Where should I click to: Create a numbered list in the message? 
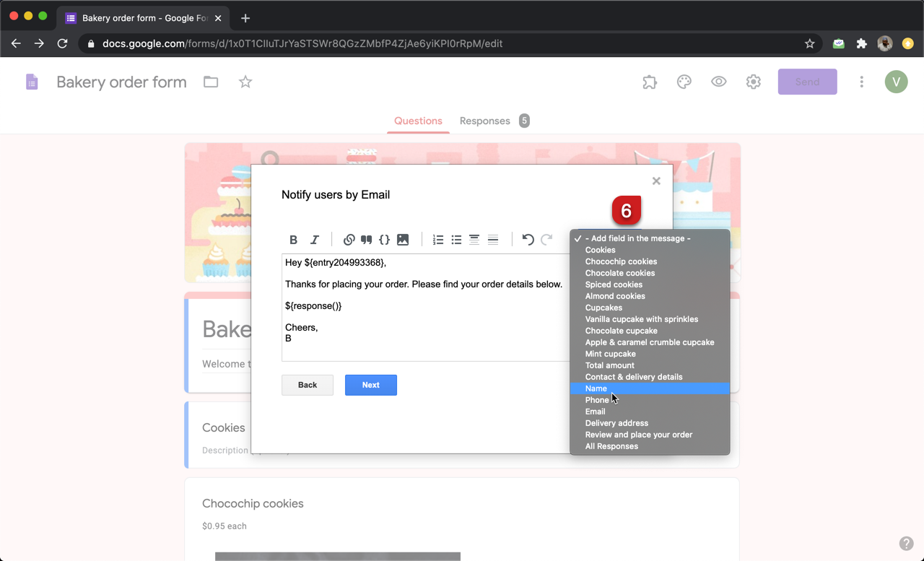pyautogui.click(x=438, y=239)
